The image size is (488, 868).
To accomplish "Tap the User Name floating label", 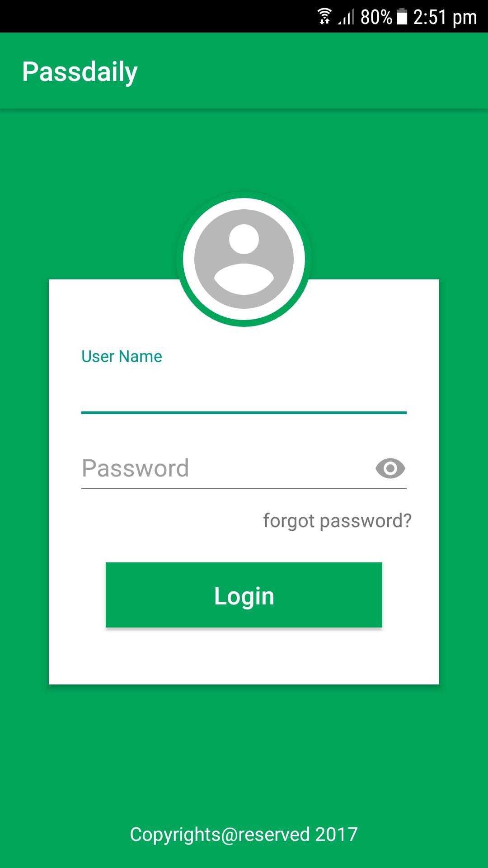I will 122,357.
